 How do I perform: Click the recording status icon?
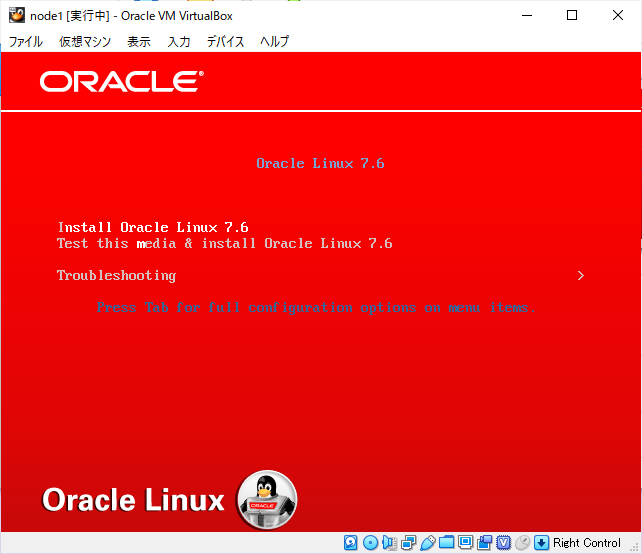(x=484, y=543)
